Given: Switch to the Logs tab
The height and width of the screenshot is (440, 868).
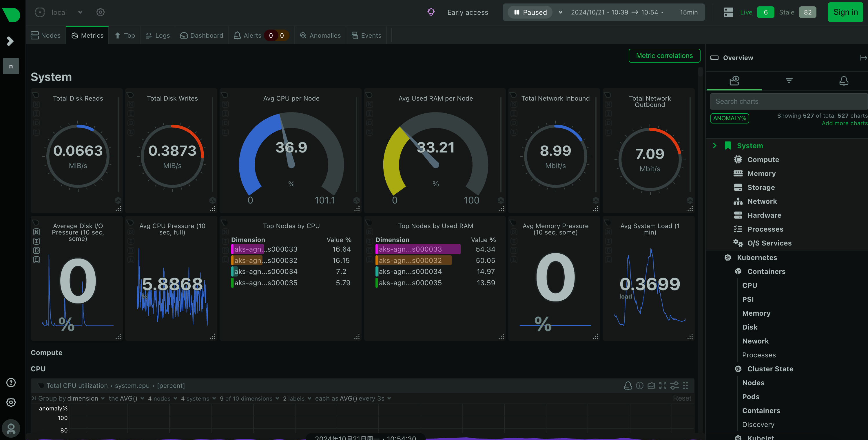Looking at the screenshot, I should coord(158,35).
